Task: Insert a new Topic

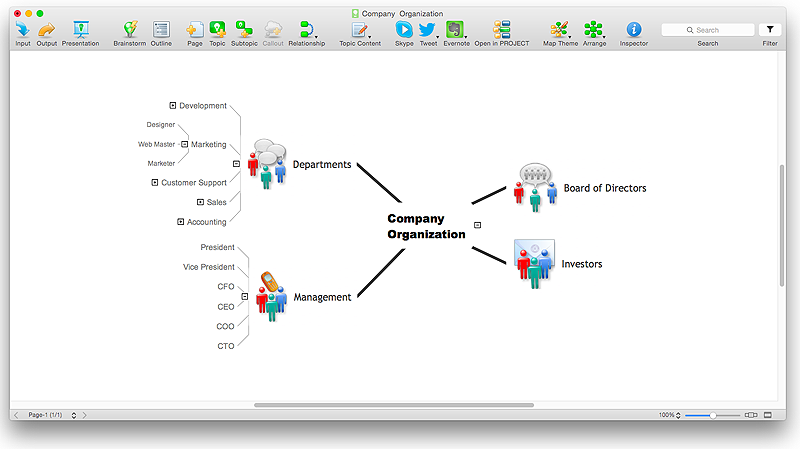Action: 217,30
